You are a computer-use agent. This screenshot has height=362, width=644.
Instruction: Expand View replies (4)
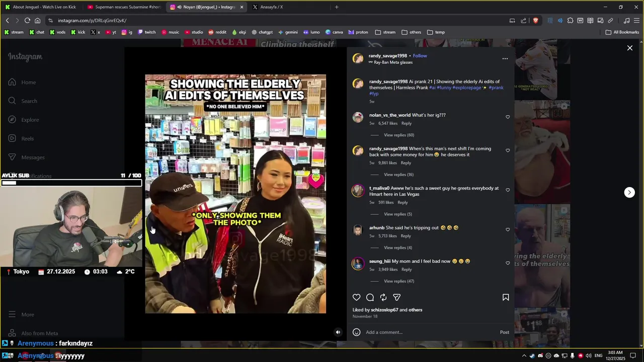coord(398,247)
